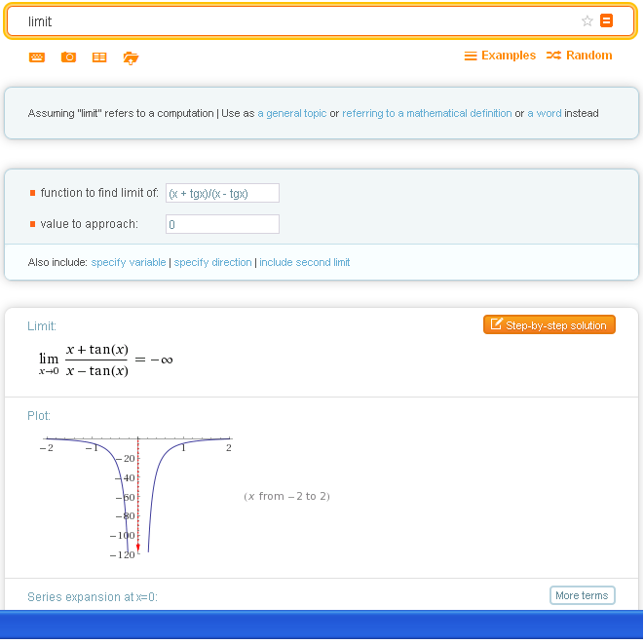Screen dimensions: 644x644
Task: Choose 'referring to a mathematical definition' link
Action: pyautogui.click(x=427, y=113)
